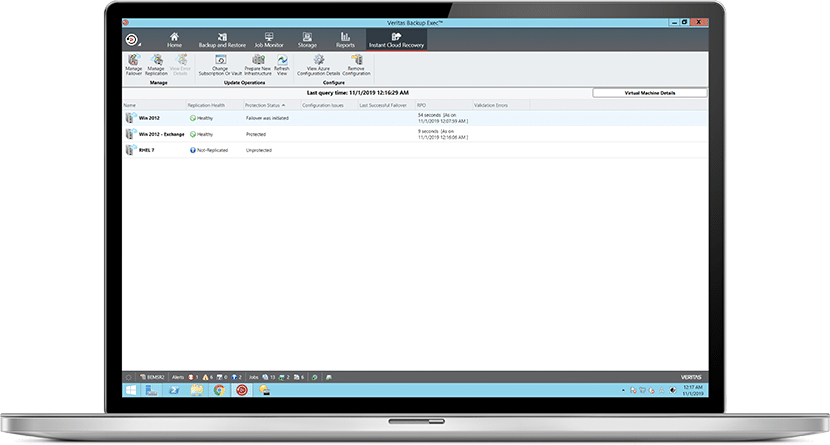Screen dimensions: 830x445
Task: Sort by Configuration Issues column
Action: pyautogui.click(x=328, y=105)
